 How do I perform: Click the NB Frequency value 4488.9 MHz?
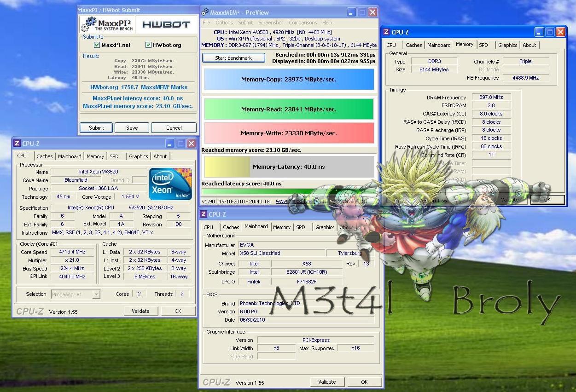525,78
